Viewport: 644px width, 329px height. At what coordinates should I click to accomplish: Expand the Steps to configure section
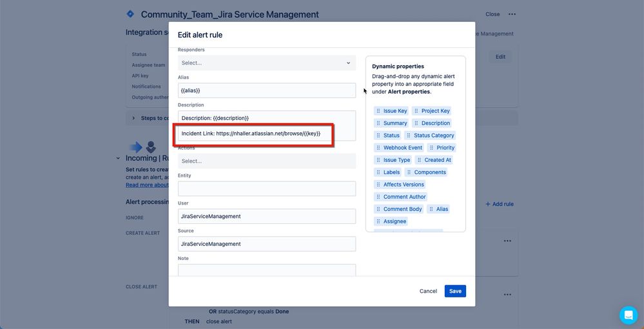pyautogui.click(x=133, y=118)
